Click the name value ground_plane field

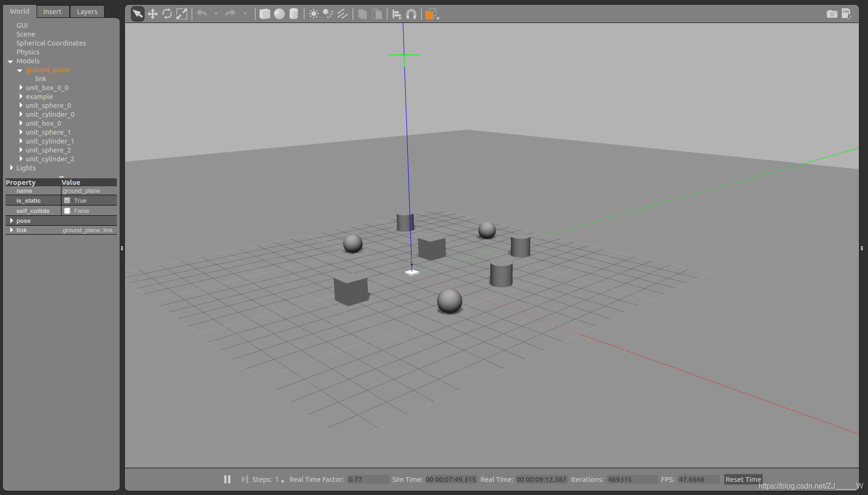tap(89, 191)
